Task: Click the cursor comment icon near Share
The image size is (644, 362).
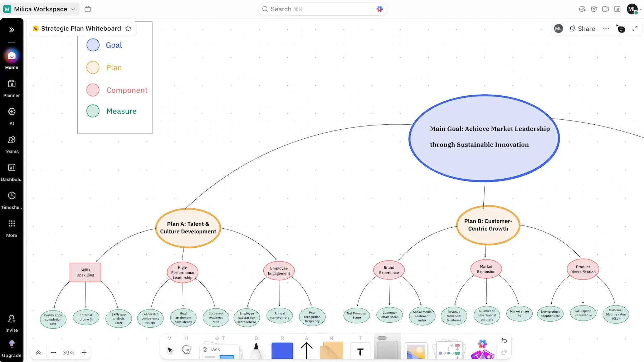Action: (x=621, y=29)
